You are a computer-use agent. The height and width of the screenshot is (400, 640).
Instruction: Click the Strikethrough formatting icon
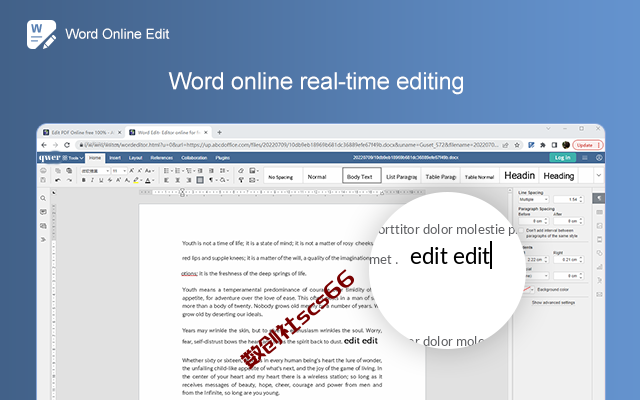tap(110, 180)
